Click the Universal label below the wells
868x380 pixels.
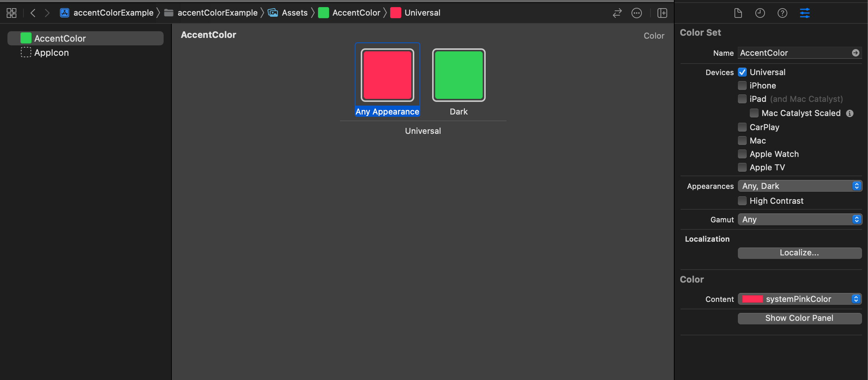point(423,131)
